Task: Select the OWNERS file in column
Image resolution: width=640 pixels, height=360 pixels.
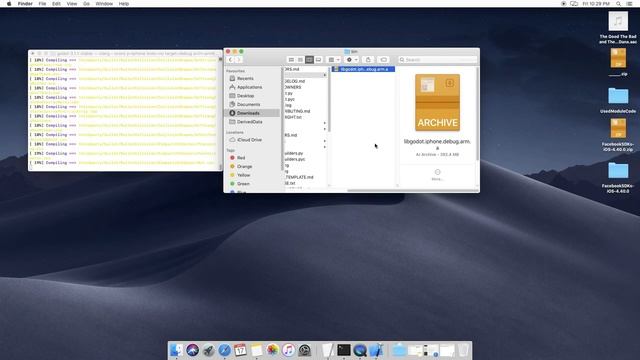Action: (x=293, y=87)
